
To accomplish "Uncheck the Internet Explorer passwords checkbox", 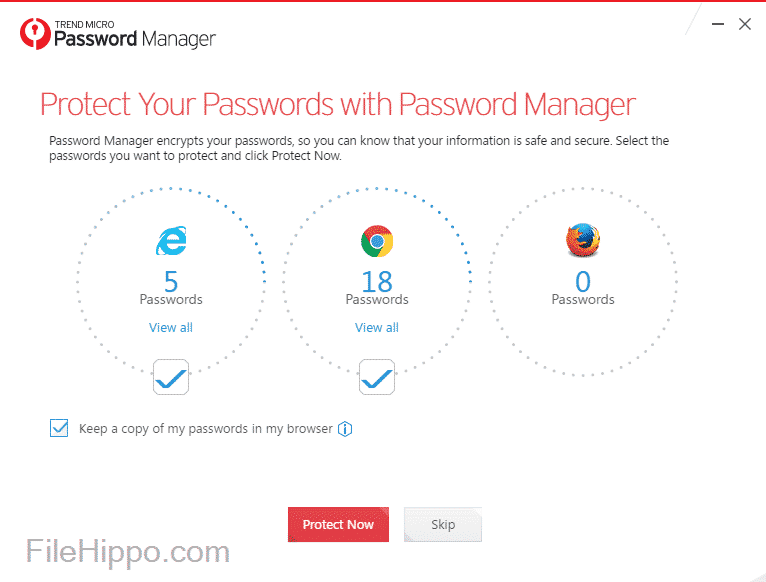I will (171, 377).
